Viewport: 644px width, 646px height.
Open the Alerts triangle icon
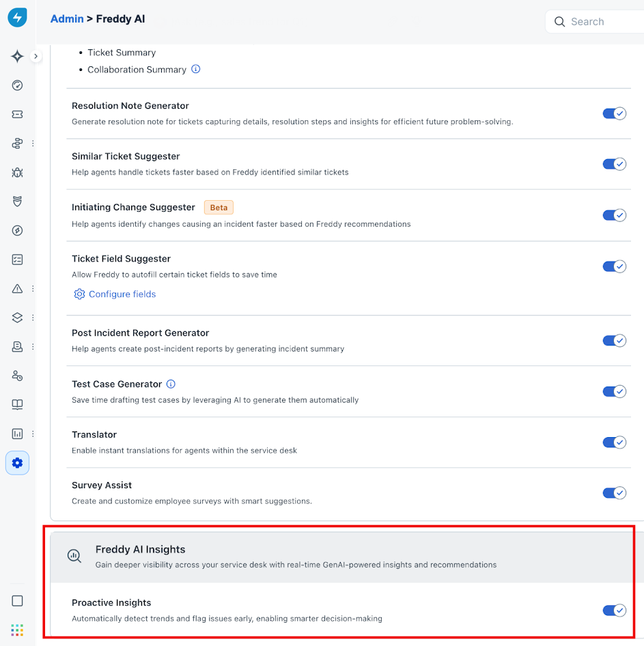pos(17,288)
